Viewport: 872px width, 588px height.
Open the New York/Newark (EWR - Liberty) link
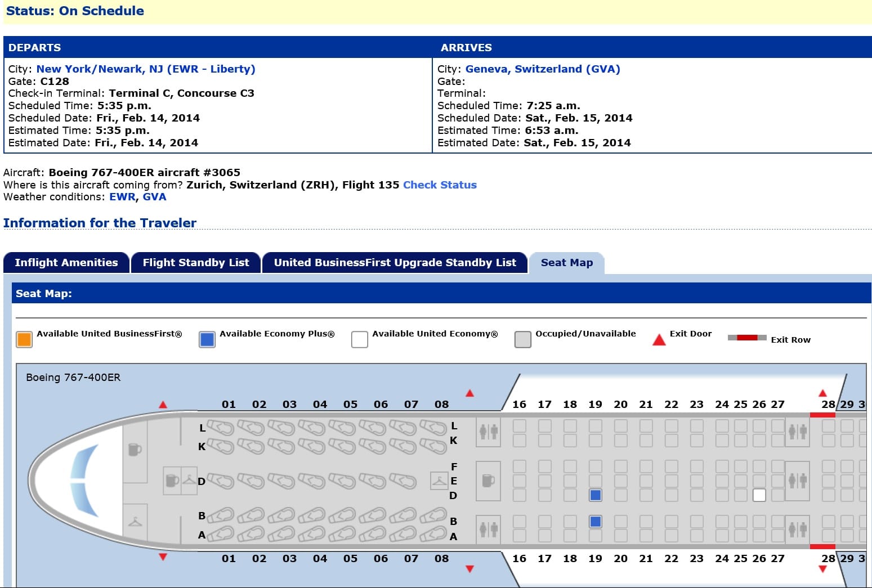[145, 69]
